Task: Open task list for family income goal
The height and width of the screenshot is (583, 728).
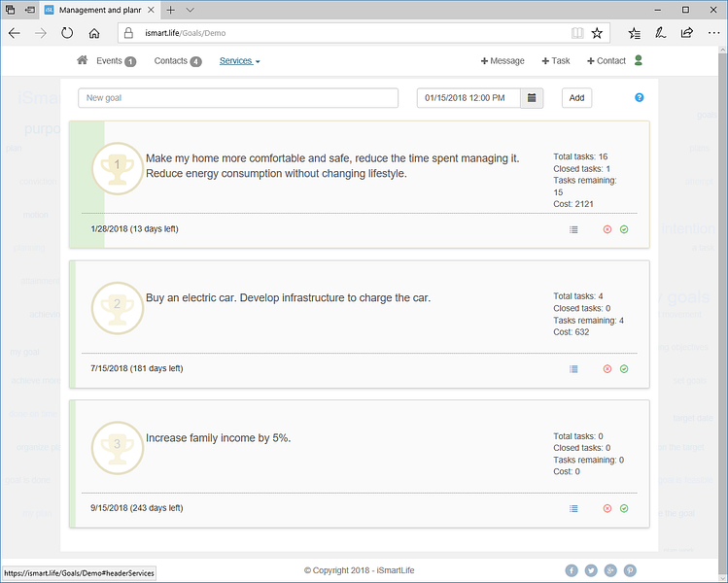Action: (573, 509)
